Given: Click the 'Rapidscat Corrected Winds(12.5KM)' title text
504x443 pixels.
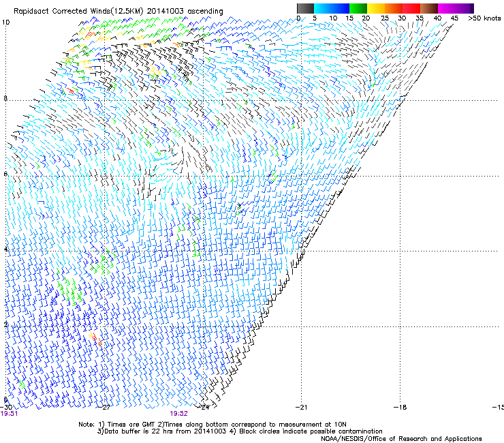Looking at the screenshot, I should tap(78, 12).
